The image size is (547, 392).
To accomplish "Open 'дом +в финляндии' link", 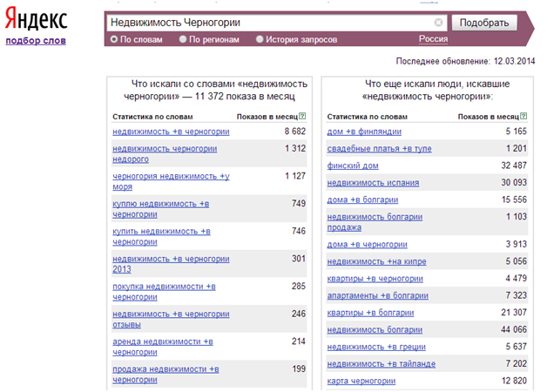I will pyautogui.click(x=364, y=132).
